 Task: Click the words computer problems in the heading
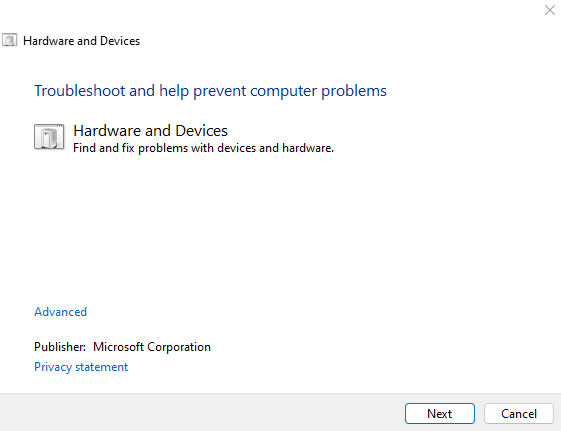click(318, 92)
